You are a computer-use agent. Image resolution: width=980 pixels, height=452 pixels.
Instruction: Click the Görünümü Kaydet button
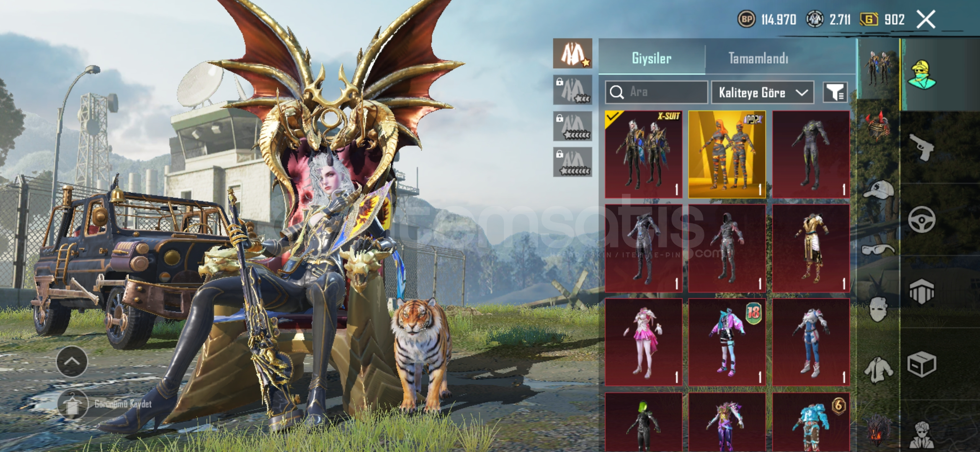click(x=105, y=404)
